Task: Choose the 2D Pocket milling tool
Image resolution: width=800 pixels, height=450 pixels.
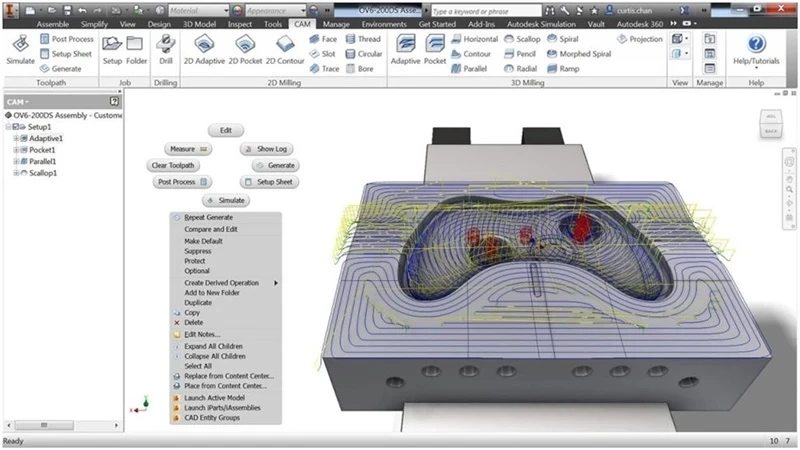Action: pyautogui.click(x=245, y=49)
